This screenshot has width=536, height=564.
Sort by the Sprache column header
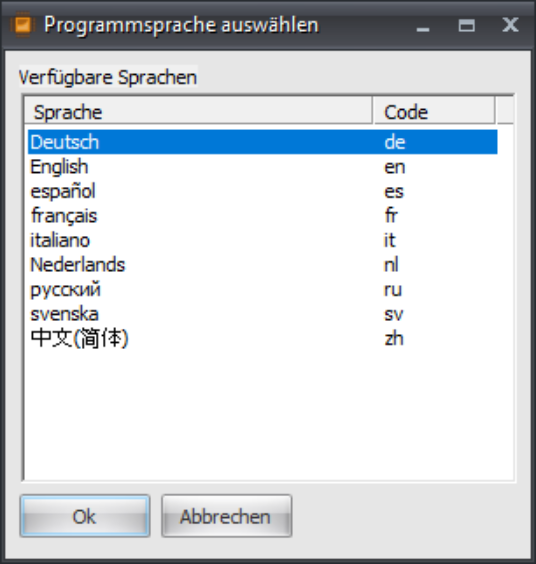coord(198,111)
